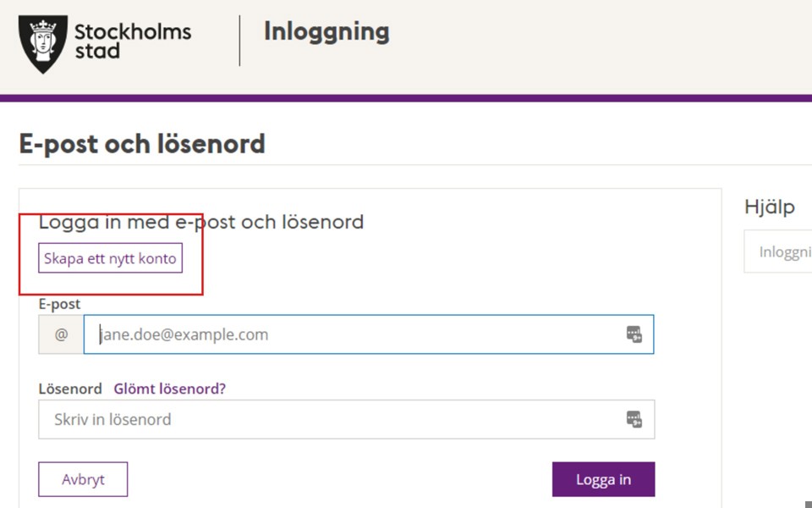Click the "Stockholms stad" wordmark text
This screenshot has height=508, width=812.
click(133, 41)
